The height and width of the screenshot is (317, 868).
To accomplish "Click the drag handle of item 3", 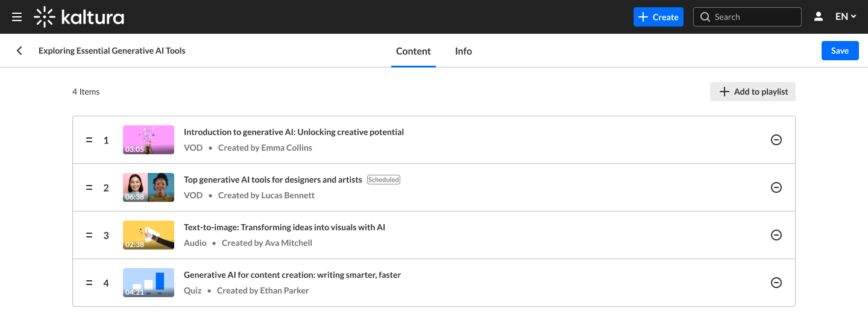I will [x=89, y=235].
